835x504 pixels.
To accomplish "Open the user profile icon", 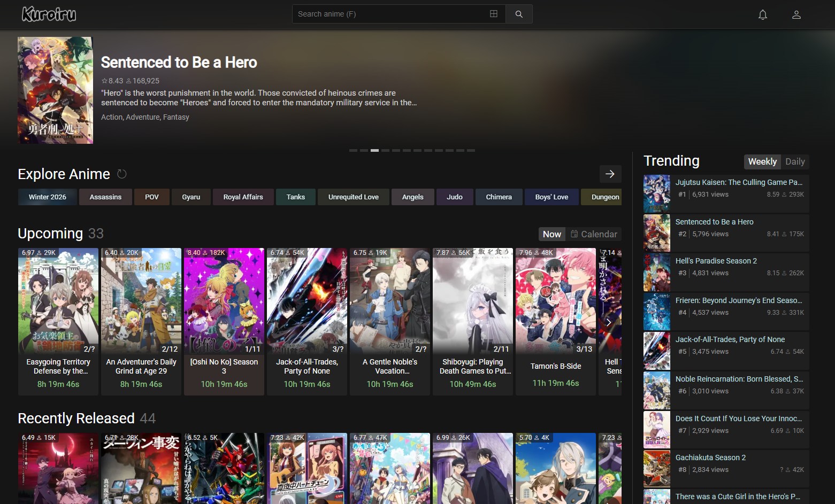I will click(796, 14).
